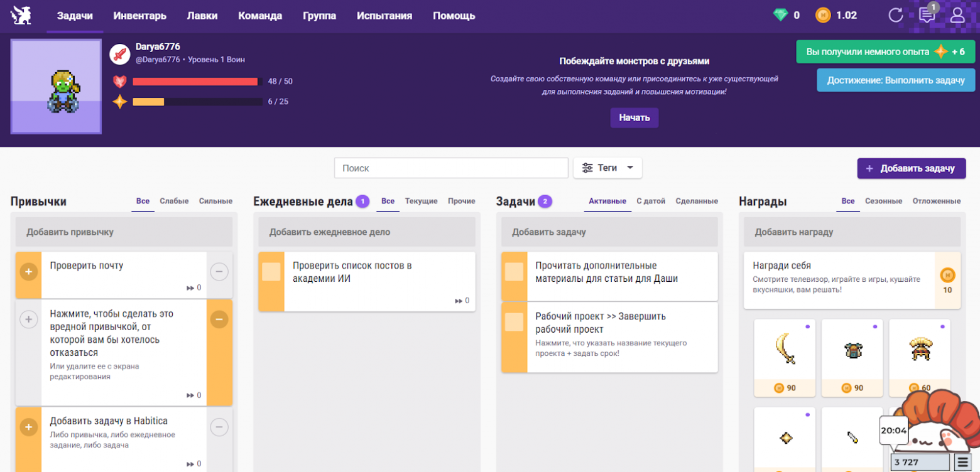Image resolution: width=980 pixels, height=472 pixels.
Task: Click the sync/refresh icon in the header
Action: tap(895, 15)
